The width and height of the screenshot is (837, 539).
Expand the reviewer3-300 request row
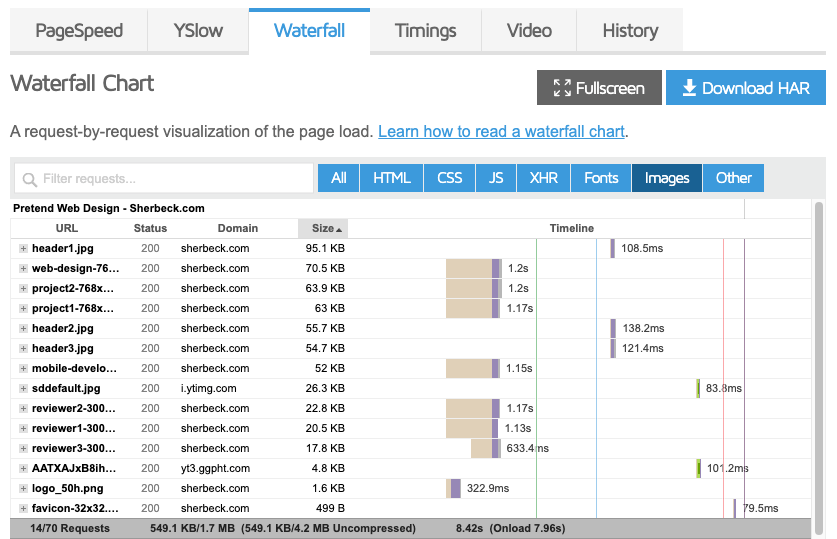[x=23, y=448]
